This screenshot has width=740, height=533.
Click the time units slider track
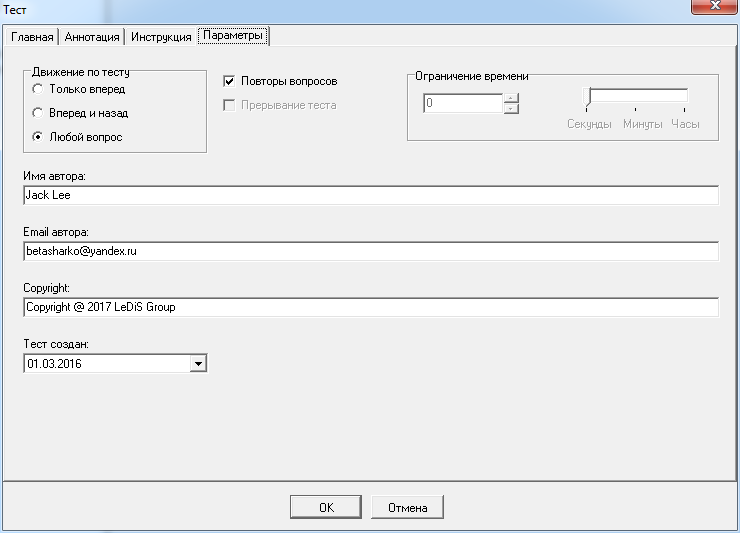637,97
